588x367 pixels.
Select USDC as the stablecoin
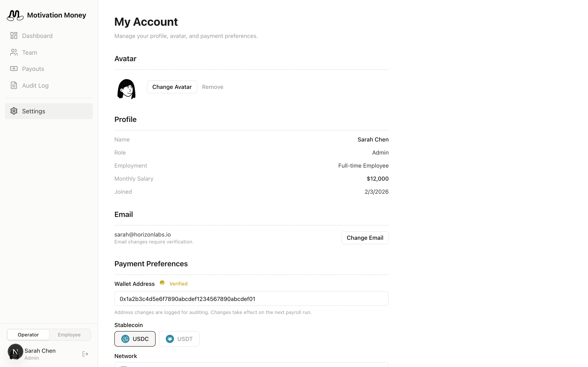(135, 339)
